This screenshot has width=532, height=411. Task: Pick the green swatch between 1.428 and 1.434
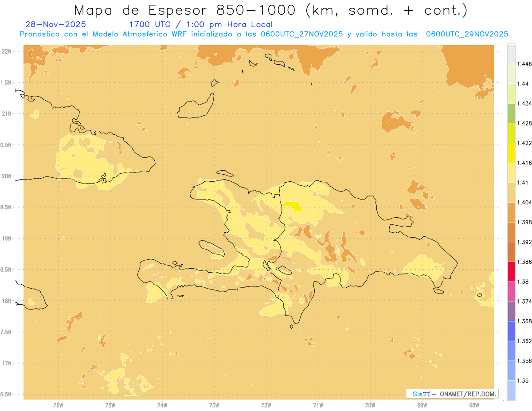pos(511,113)
